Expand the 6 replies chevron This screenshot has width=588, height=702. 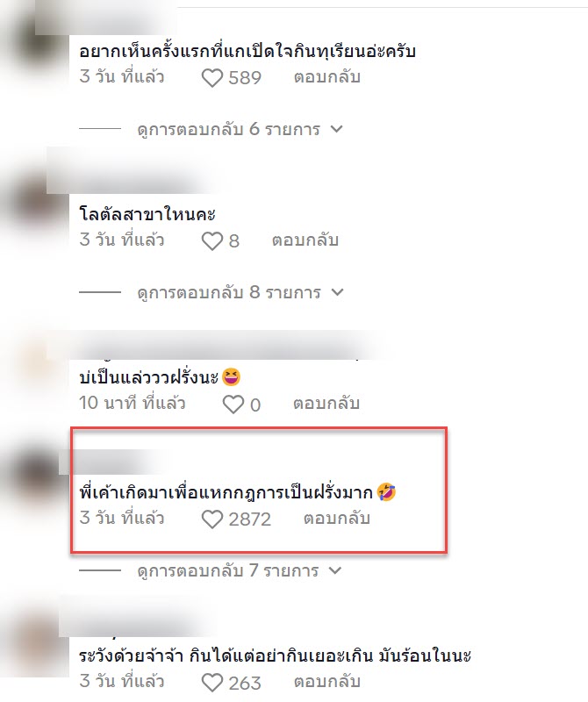tap(336, 129)
